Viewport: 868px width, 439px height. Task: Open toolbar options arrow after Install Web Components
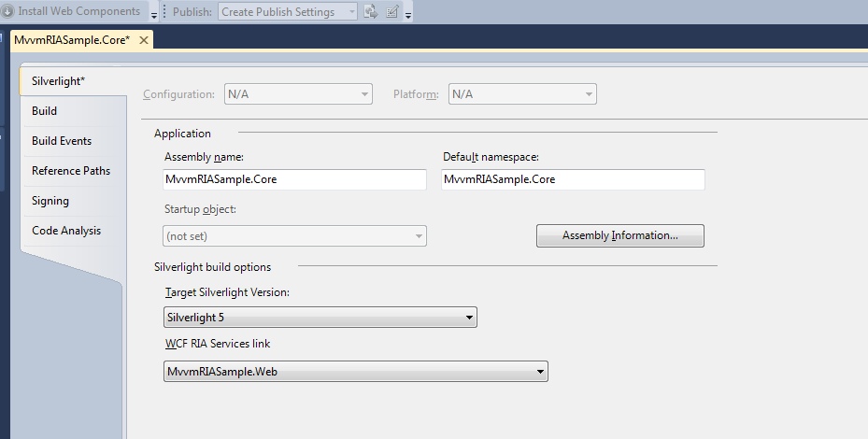coord(154,16)
